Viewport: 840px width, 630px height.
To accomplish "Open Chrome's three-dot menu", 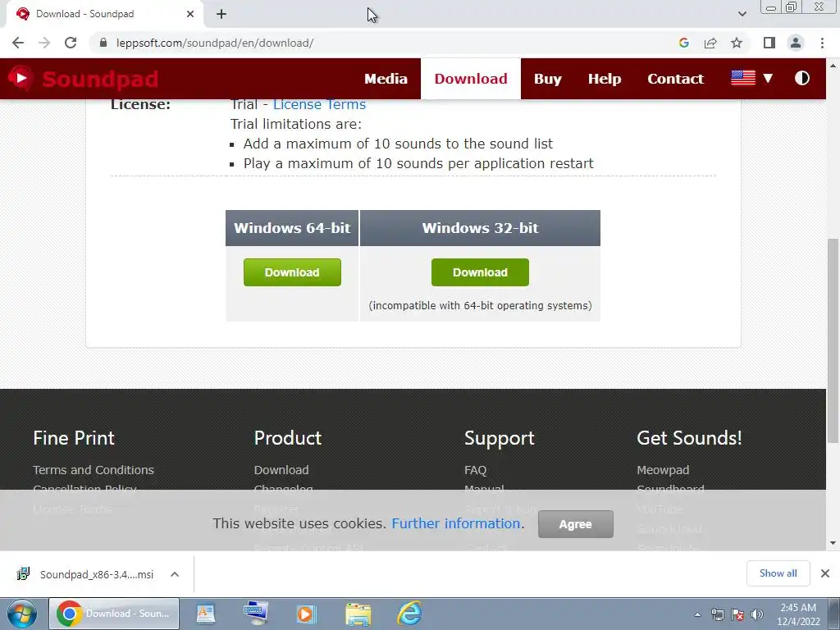I will [822, 43].
